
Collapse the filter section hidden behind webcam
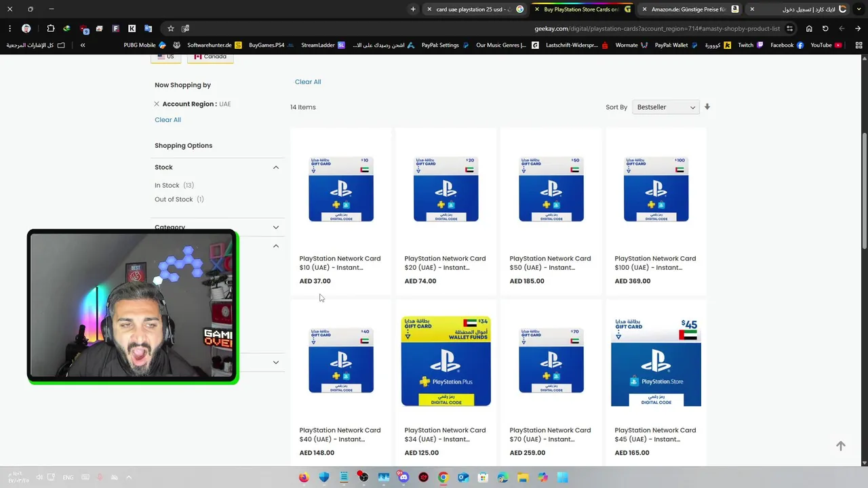276,246
